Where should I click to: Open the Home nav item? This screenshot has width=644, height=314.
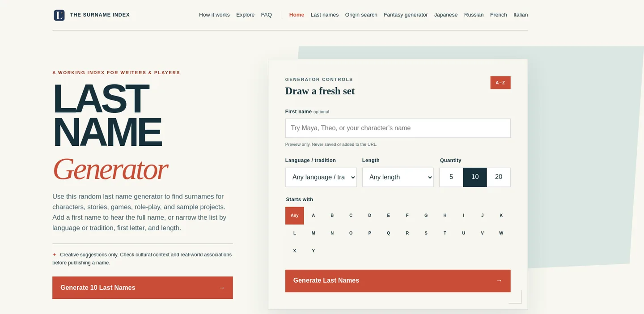[x=297, y=15]
